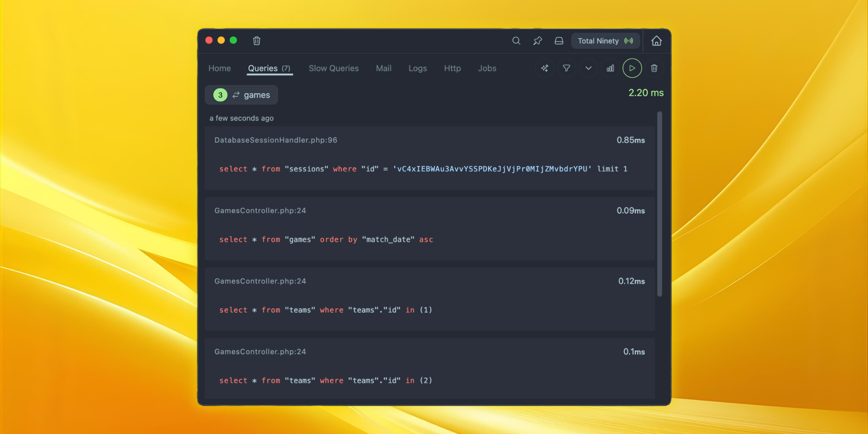Click the bar chart statistics icon
868x434 pixels.
(x=610, y=68)
